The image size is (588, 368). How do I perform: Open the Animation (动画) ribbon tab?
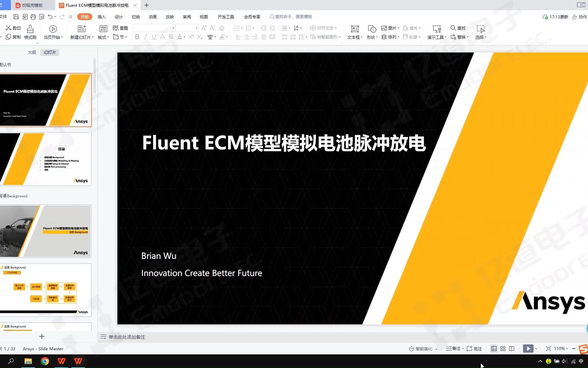pos(152,17)
